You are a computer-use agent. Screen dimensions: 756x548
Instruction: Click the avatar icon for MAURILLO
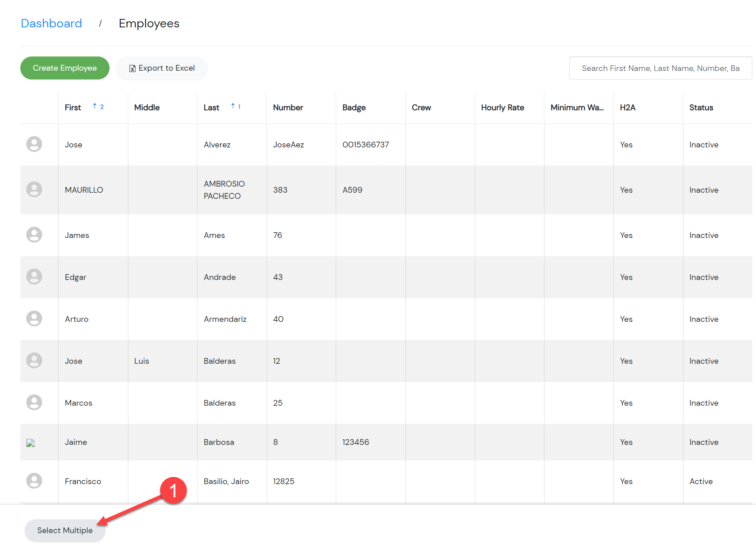pyautogui.click(x=34, y=190)
